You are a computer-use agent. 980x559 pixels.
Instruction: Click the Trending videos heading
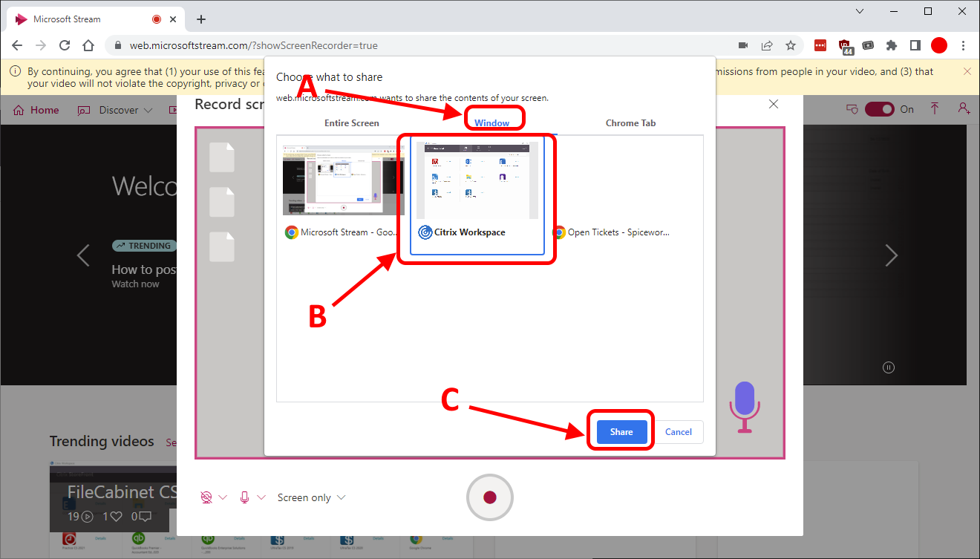(x=102, y=441)
